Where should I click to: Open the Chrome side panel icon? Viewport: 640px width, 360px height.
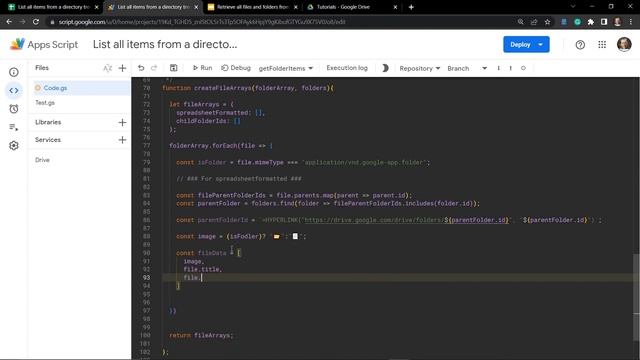click(x=604, y=22)
